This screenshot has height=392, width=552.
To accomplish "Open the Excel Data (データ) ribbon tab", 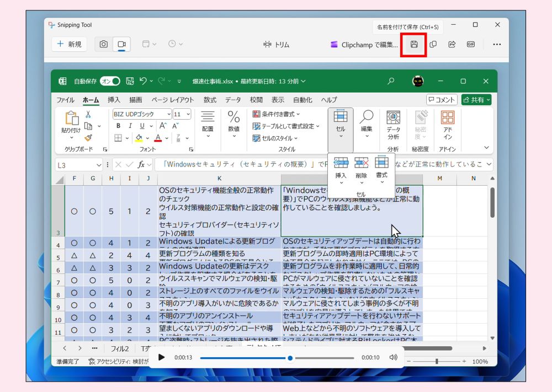I will [233, 100].
